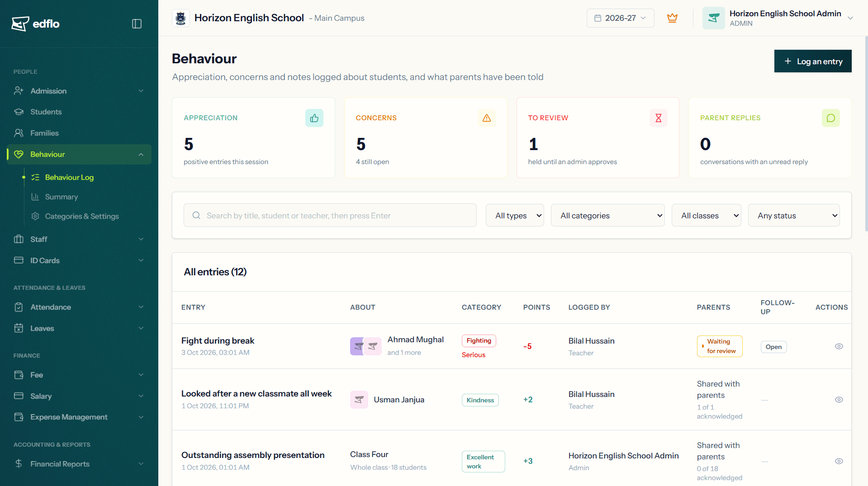Click the Financial Reports dollar icon

click(x=19, y=464)
